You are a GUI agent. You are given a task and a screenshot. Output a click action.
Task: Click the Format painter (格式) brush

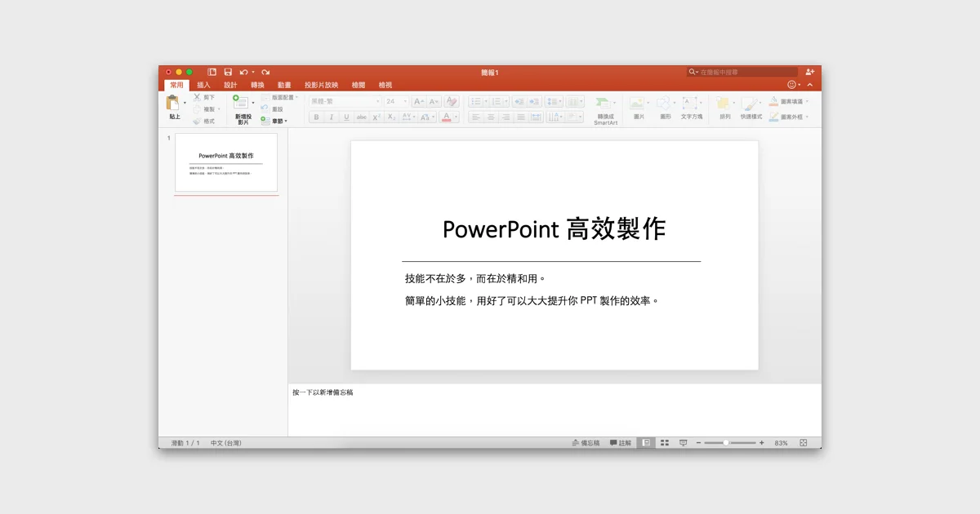(197, 121)
